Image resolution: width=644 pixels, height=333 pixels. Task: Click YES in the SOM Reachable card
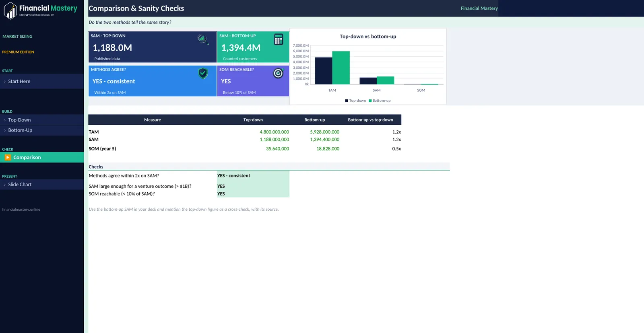[226, 81]
